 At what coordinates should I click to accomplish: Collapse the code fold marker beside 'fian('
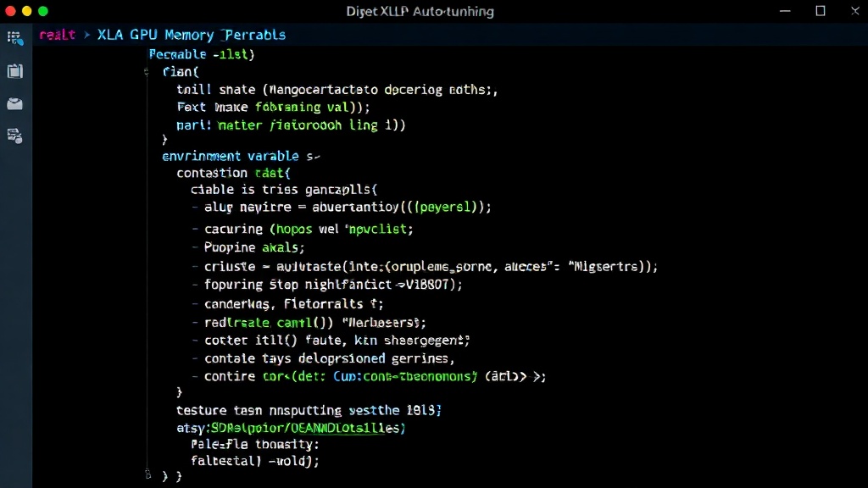[146, 71]
